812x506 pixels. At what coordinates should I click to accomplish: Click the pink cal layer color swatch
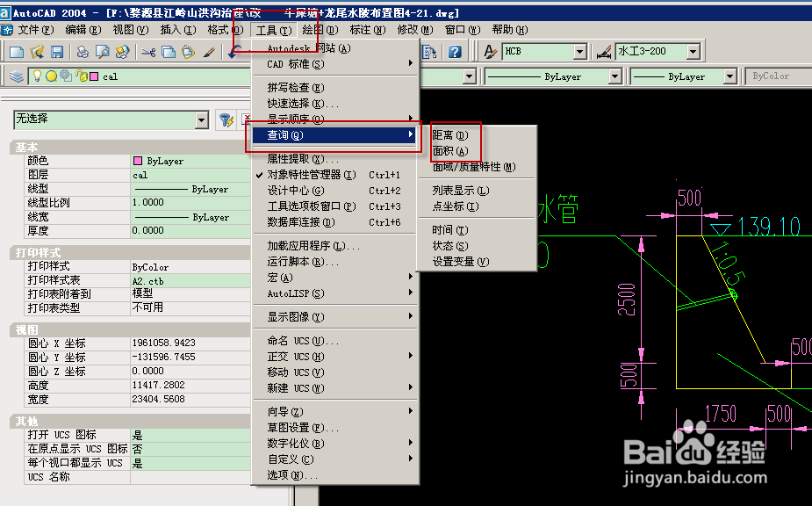point(94,76)
